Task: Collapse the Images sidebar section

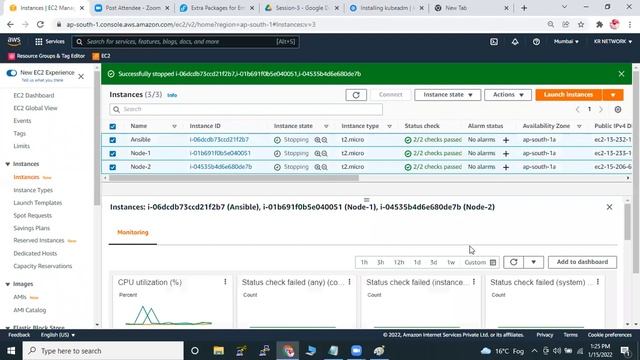Action: pyautogui.click(x=7, y=284)
